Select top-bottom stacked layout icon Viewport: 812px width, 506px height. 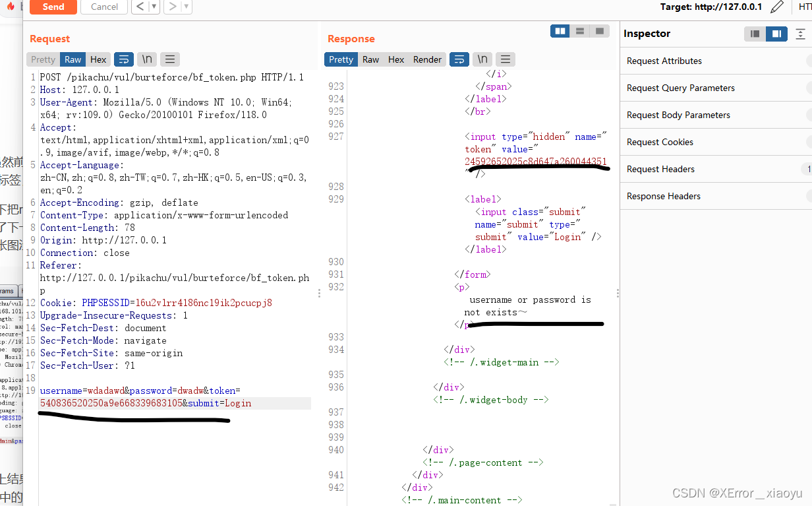coord(580,31)
